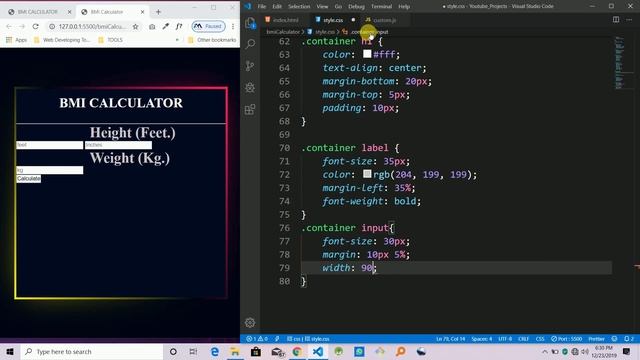Change language mode CSS in status bar
Viewport: 640px width, 360px height.
(x=540, y=339)
